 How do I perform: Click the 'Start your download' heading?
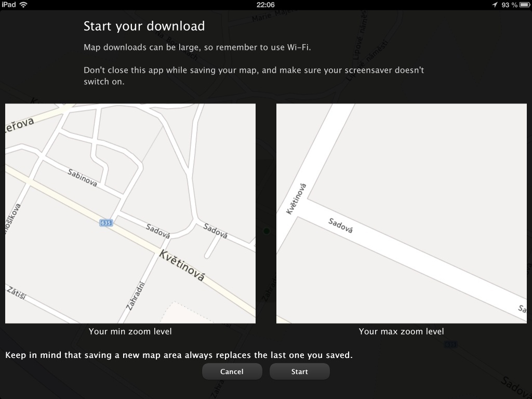(x=144, y=26)
